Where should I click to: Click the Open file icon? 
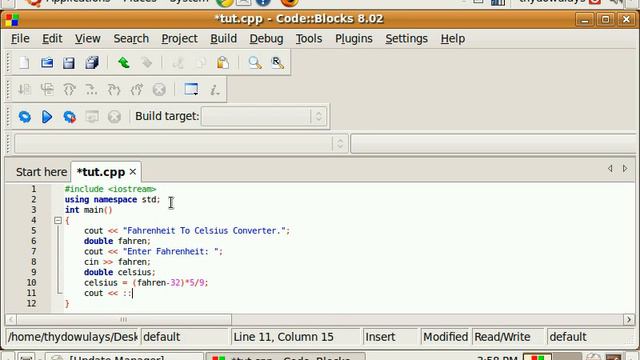point(47,63)
